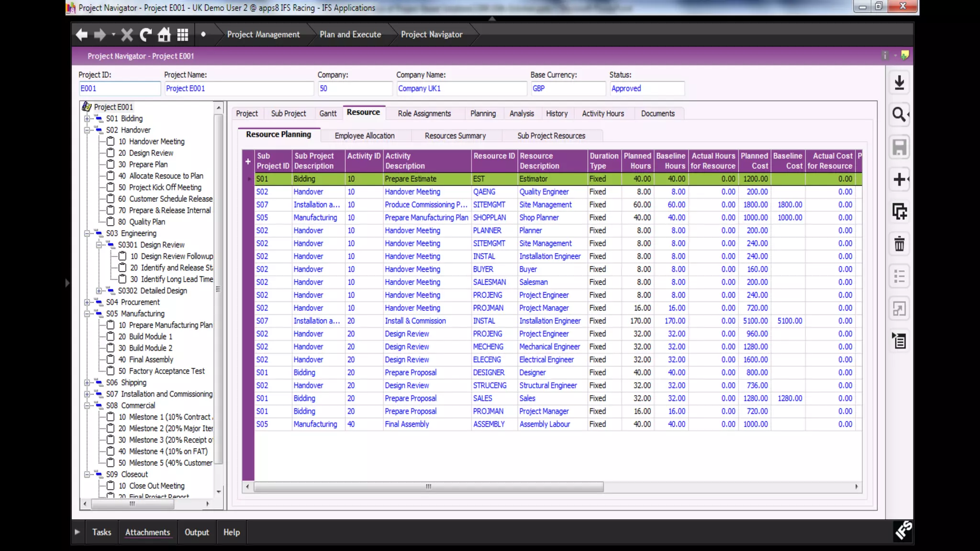Expand the S04 Procurement tree node
Image resolution: width=980 pixels, height=551 pixels.
tap(87, 302)
